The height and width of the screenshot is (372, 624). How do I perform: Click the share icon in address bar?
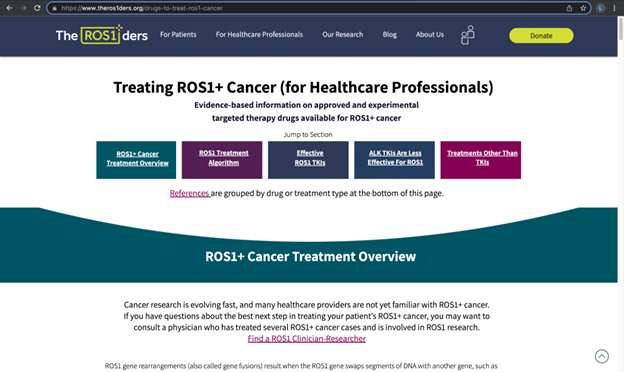point(569,8)
